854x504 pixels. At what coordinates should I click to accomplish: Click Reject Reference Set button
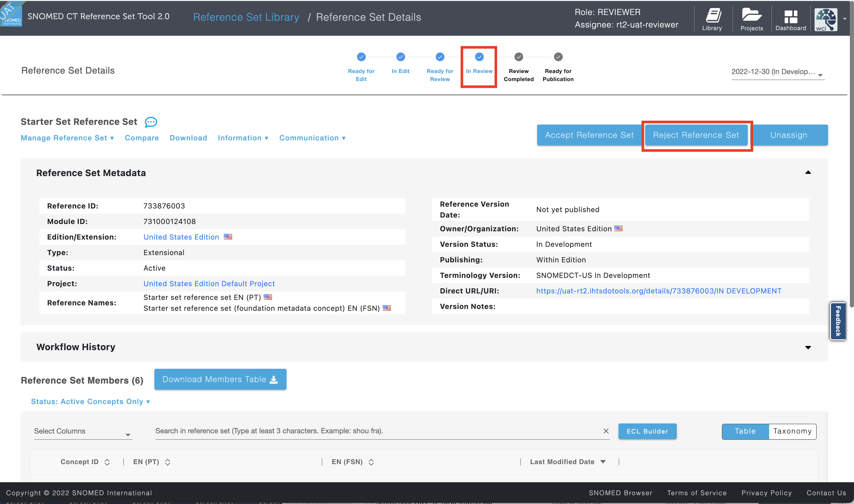point(696,135)
